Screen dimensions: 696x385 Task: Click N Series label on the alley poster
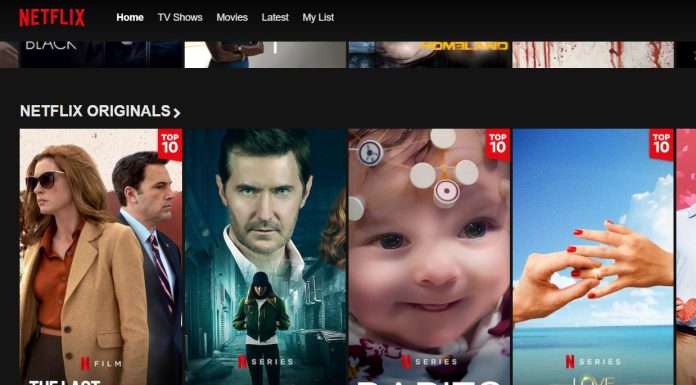(265, 361)
